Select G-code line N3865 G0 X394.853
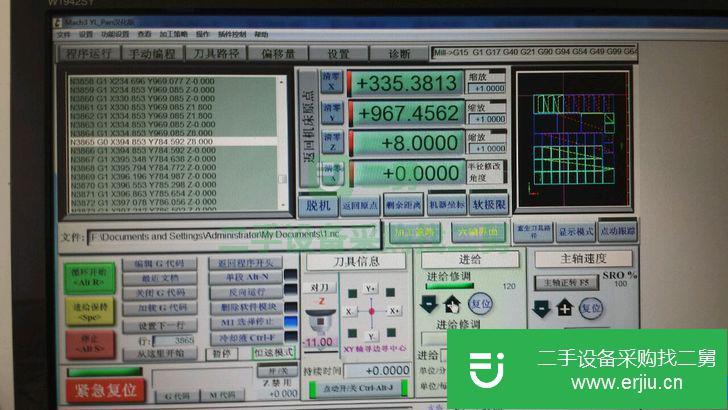 [x=173, y=141]
